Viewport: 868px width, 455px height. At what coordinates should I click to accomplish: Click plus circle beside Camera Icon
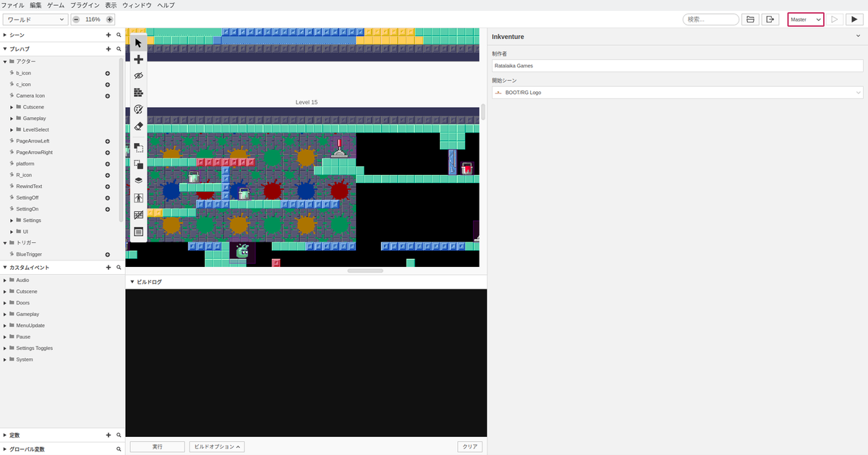(x=108, y=95)
